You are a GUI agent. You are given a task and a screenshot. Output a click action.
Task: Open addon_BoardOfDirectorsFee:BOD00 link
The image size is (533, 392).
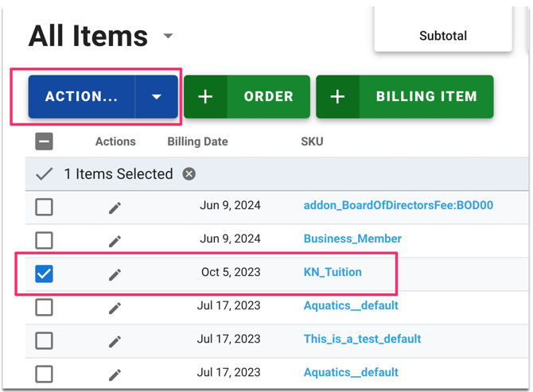pyautogui.click(x=398, y=205)
